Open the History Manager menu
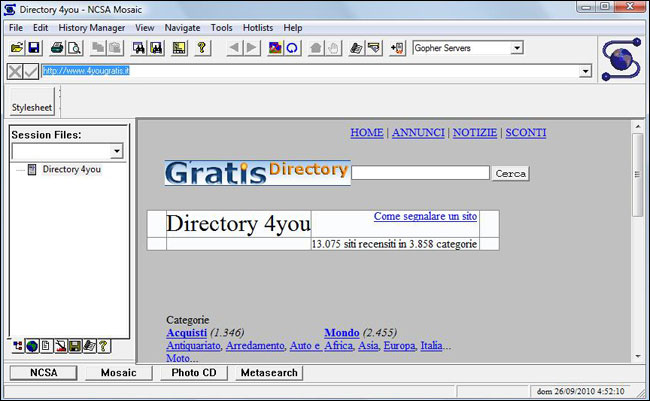Image resolution: width=650 pixels, height=401 pixels. coord(92,28)
